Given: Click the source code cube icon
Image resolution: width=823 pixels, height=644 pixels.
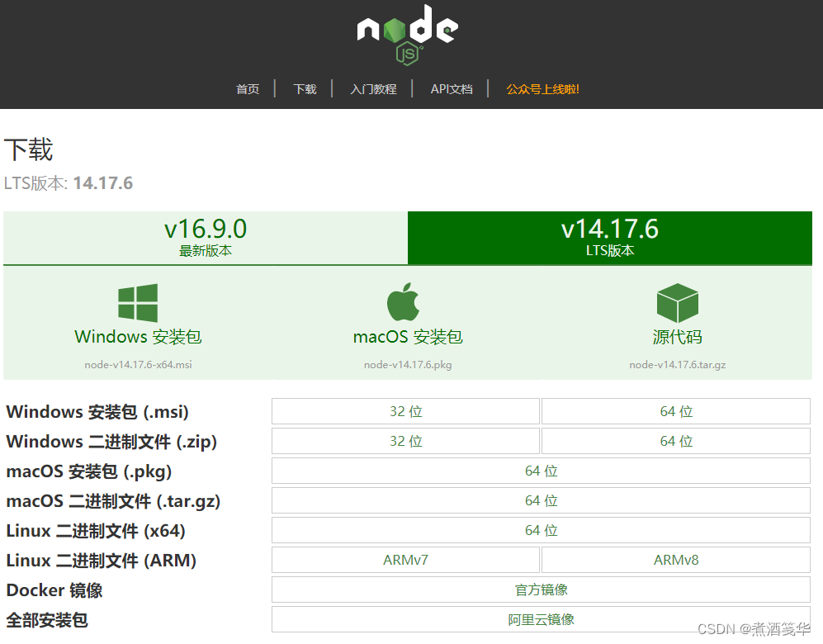Looking at the screenshot, I should click(677, 303).
